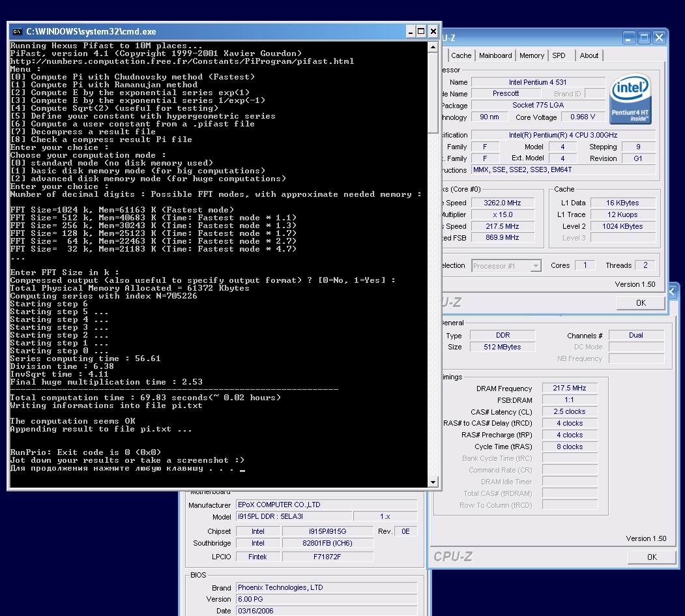This screenshot has height=616, width=685.
Task: Click the L1 Trace value '12 Kuops'
Action: point(622,214)
